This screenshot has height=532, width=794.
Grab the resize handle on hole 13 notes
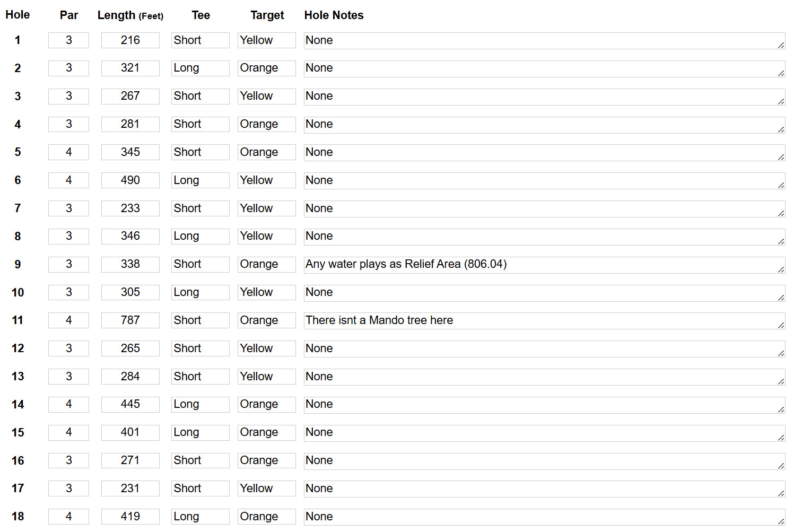tap(781, 381)
